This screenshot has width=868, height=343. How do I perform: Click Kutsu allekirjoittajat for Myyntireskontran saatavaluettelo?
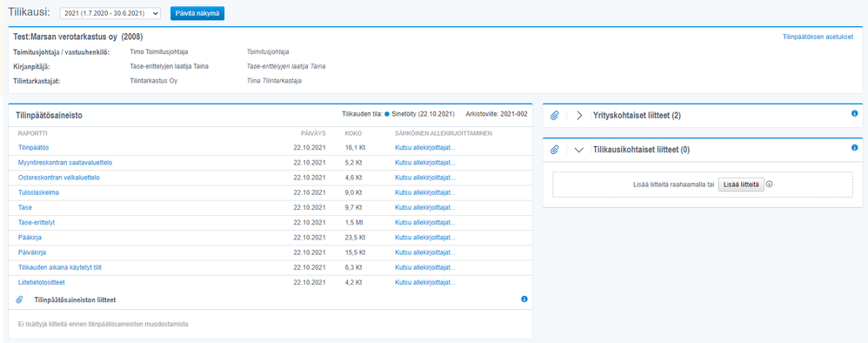(x=425, y=162)
